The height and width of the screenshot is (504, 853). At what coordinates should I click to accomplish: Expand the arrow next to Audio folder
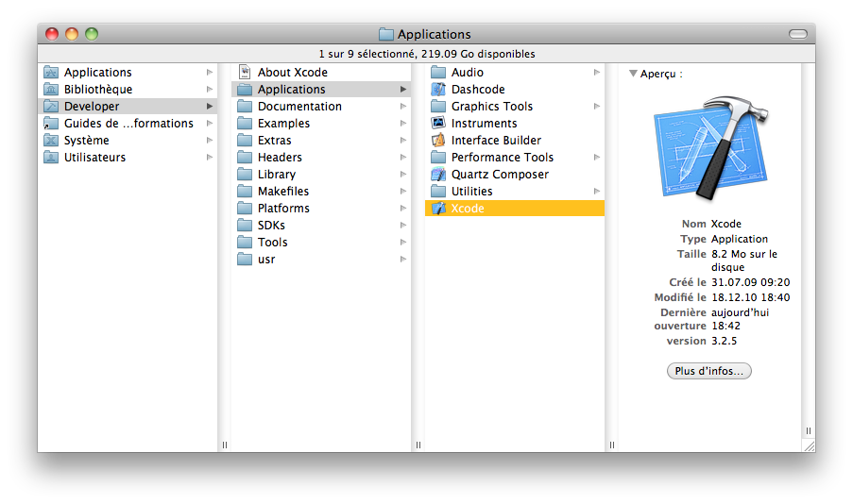(x=597, y=72)
